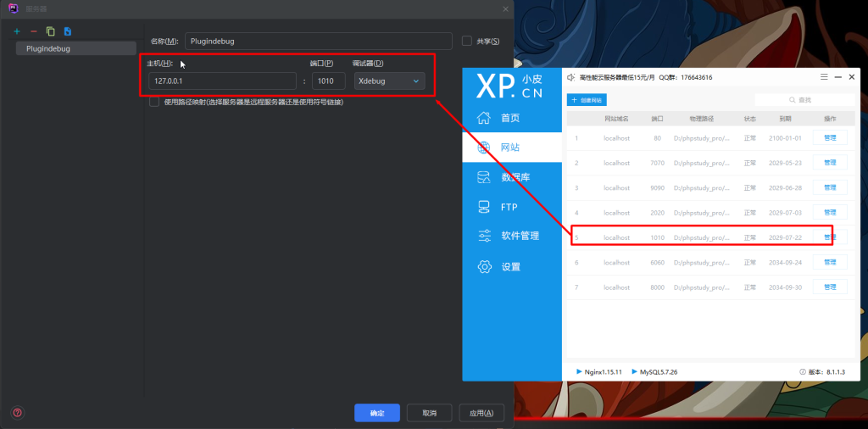
Task: Open Settings tab in phpStudy sidebar
Action: tap(512, 266)
